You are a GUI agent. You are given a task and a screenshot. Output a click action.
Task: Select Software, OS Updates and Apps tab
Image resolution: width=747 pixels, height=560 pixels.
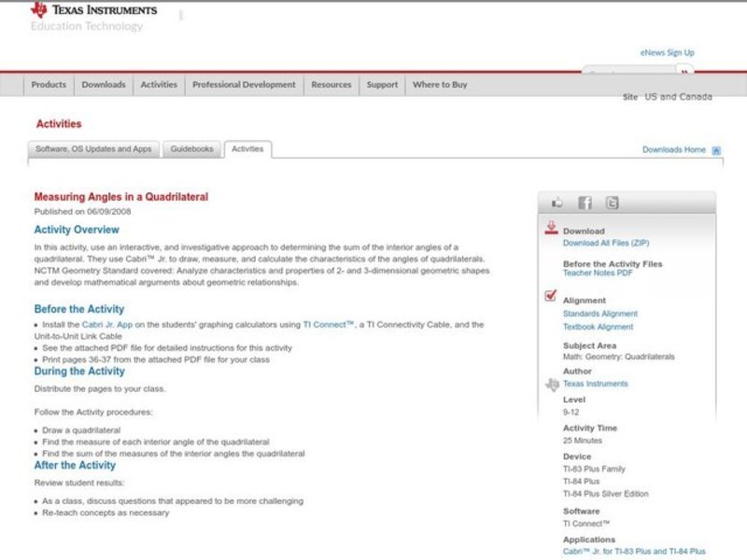pyautogui.click(x=93, y=149)
